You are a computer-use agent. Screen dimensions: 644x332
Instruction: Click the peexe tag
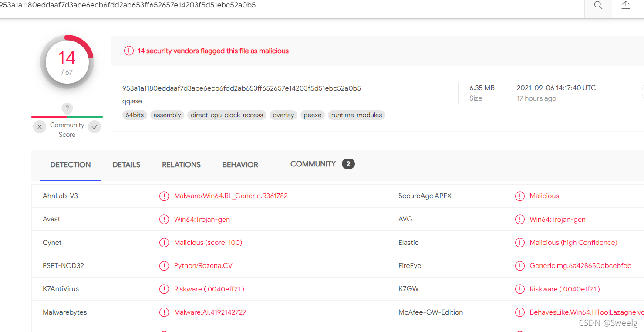(313, 115)
